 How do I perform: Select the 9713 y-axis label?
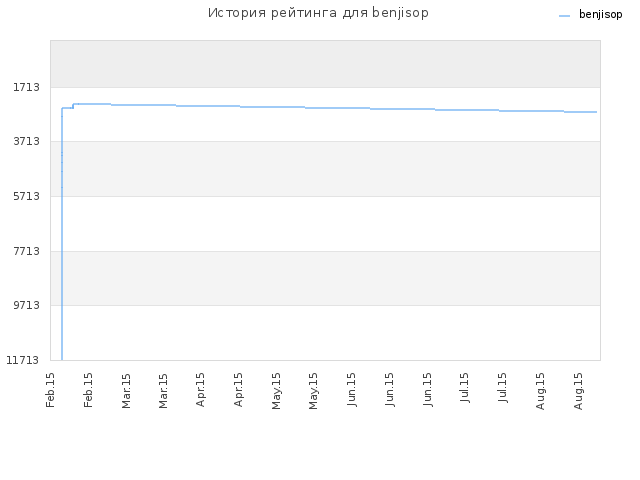click(x=27, y=305)
